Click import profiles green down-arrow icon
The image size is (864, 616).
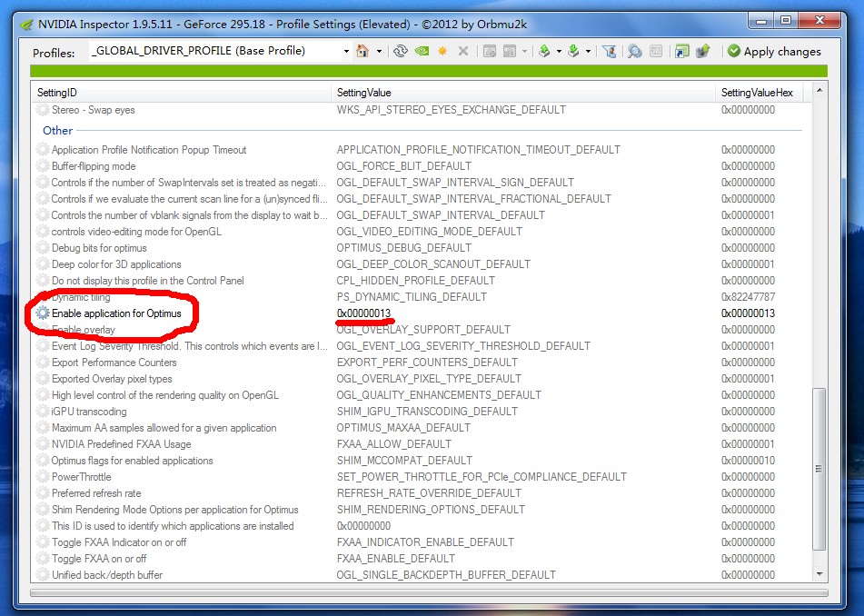(x=573, y=51)
